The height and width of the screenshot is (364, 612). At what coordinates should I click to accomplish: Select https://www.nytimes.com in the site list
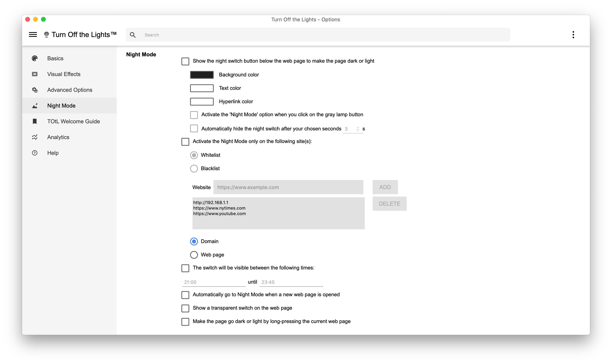219,208
